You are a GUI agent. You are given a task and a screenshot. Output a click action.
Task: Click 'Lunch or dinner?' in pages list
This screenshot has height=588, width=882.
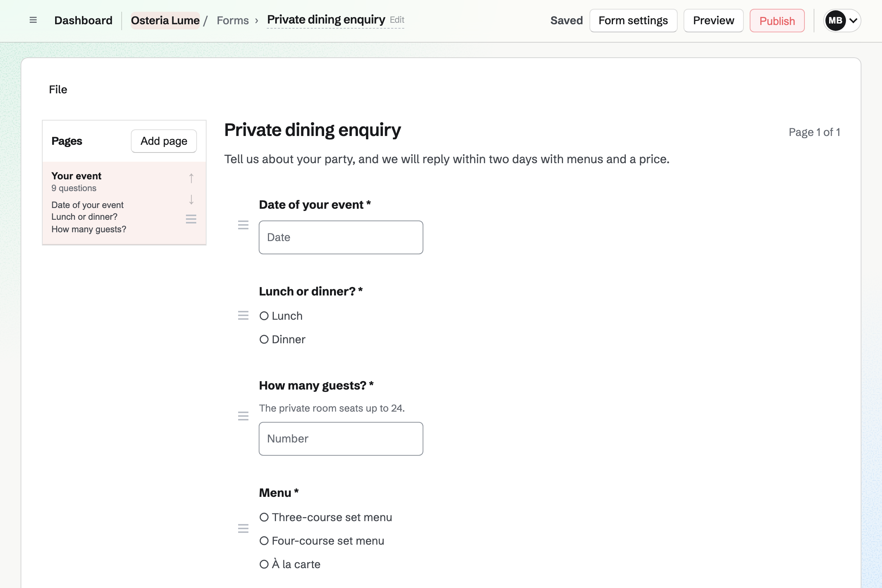(x=85, y=217)
